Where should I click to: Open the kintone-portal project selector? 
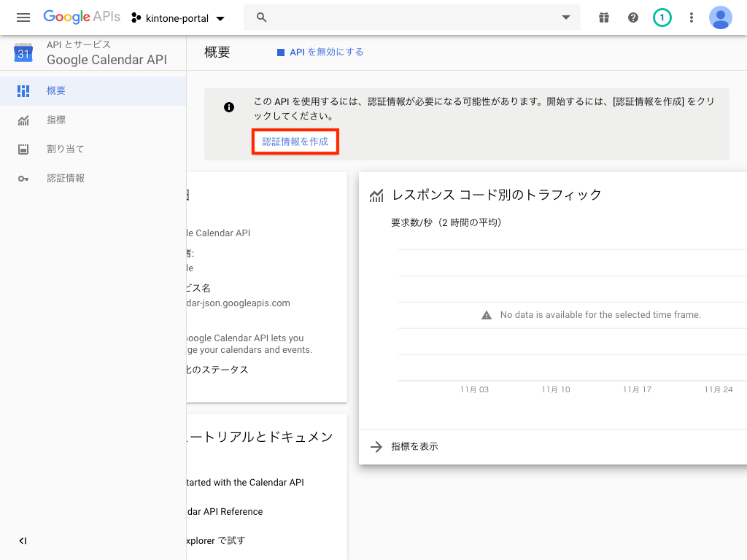(178, 17)
